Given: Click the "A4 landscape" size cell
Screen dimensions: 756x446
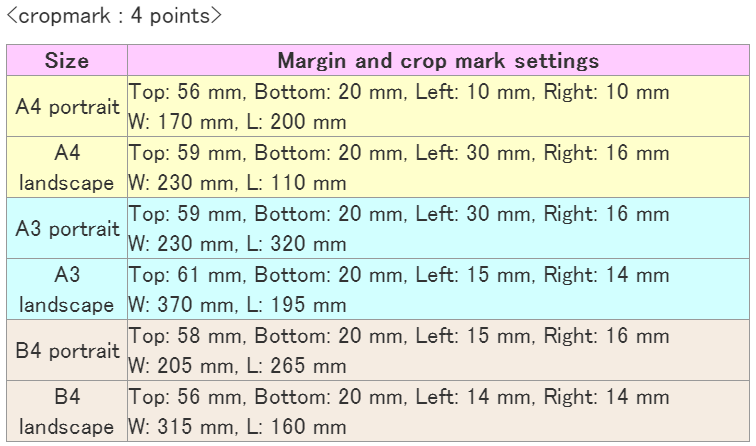Looking at the screenshot, I should coord(67,168).
